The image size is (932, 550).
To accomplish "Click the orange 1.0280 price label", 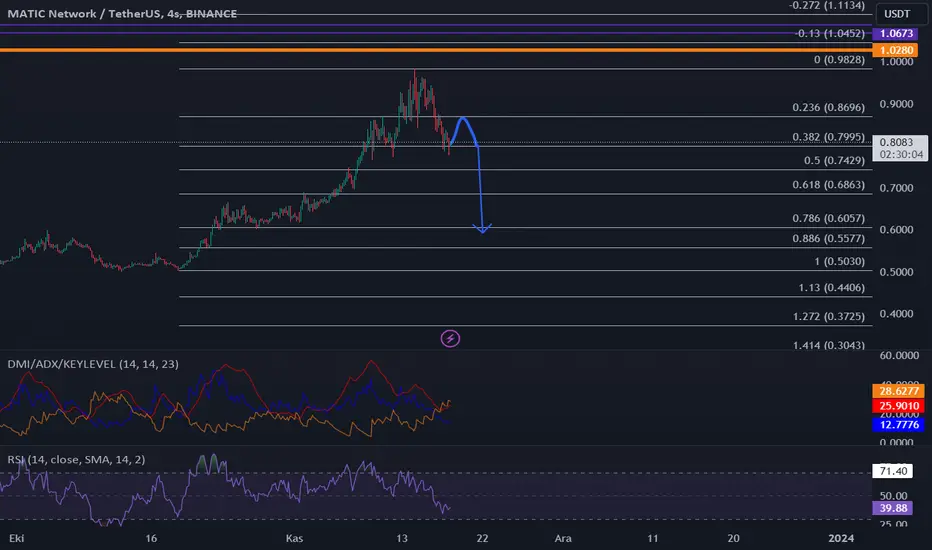I will tap(896, 50).
